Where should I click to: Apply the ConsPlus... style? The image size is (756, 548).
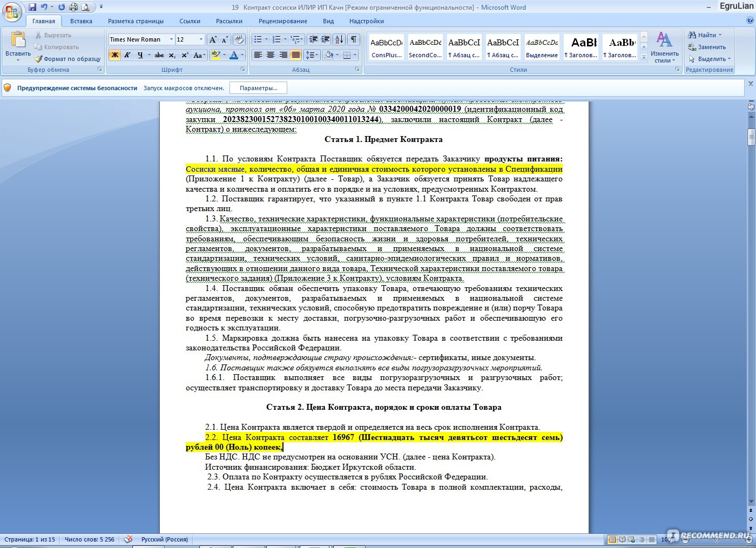pos(387,47)
